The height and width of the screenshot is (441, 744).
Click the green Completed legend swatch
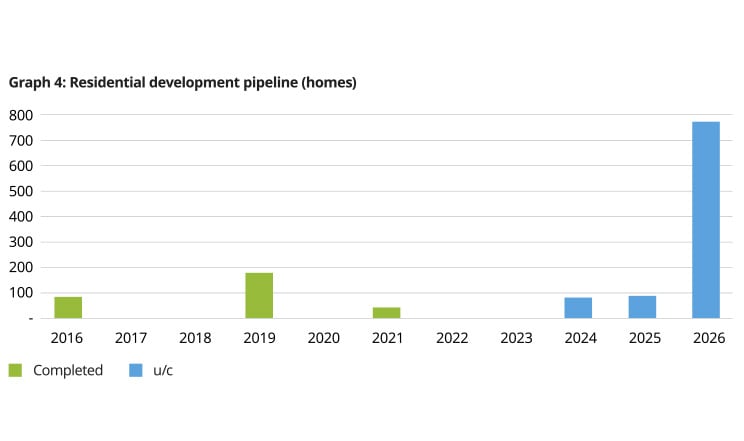[16, 371]
